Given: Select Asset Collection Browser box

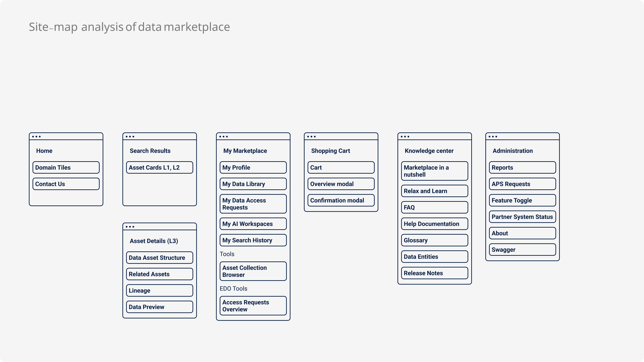Looking at the screenshot, I should tap(253, 271).
